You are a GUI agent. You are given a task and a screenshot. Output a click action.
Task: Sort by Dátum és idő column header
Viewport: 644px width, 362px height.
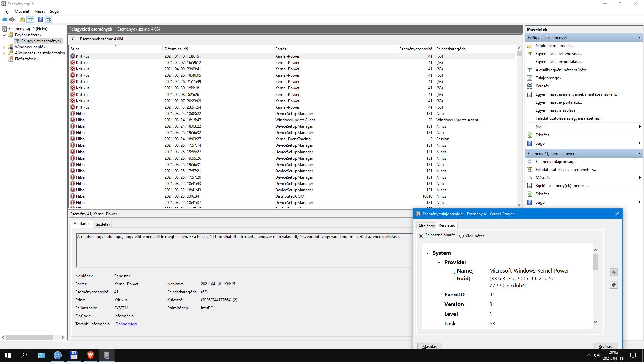coord(217,49)
